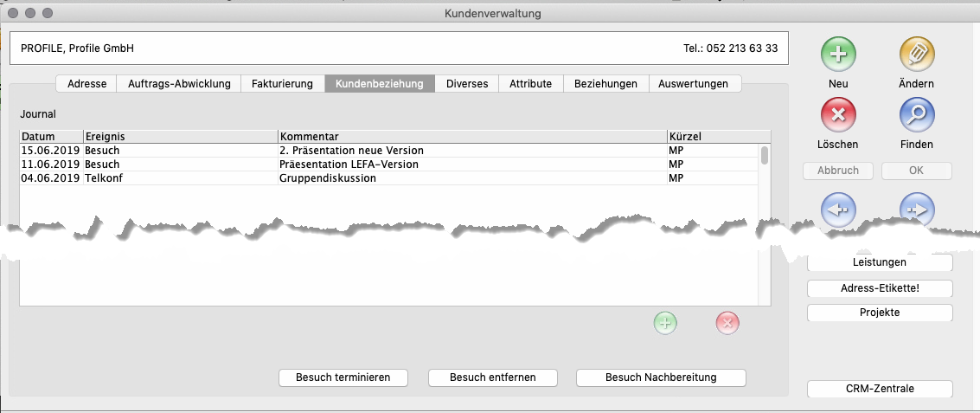980x413 pixels.
Task: Click the red Löschen X icon
Action: tap(838, 114)
